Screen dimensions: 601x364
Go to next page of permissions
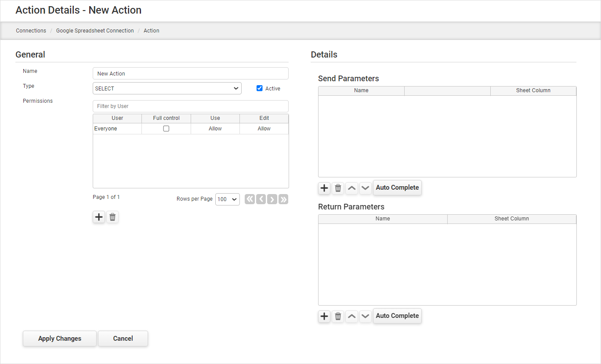272,199
